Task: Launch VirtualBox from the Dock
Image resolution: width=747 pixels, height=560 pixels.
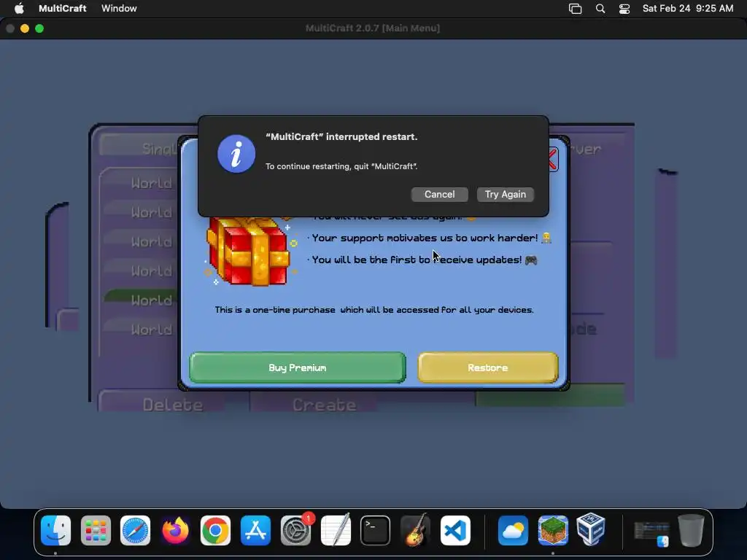Action: coord(591,529)
